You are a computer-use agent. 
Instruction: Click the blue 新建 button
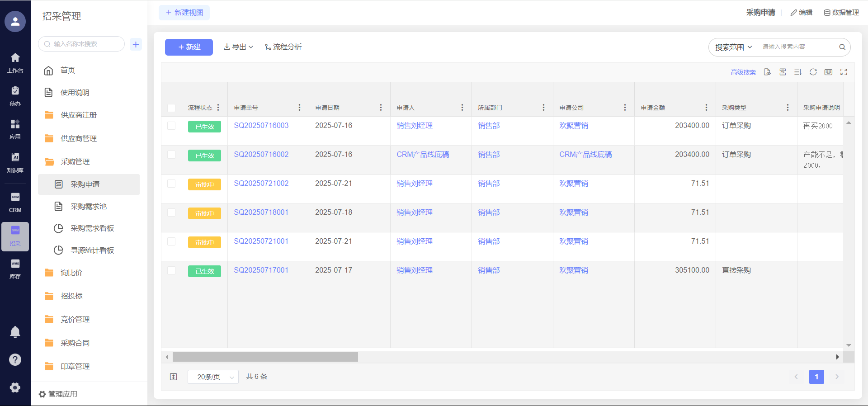[x=189, y=47]
